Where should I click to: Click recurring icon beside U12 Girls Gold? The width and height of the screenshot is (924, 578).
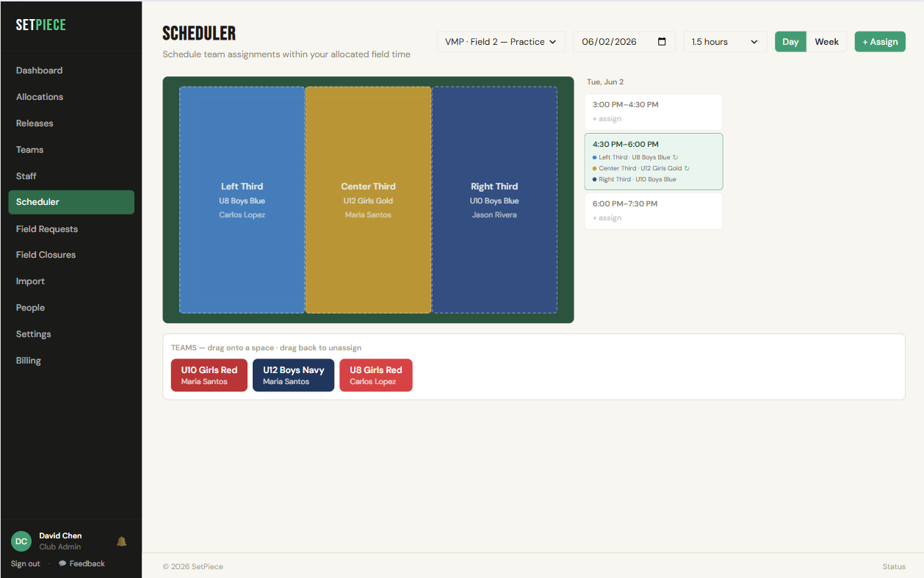point(687,168)
